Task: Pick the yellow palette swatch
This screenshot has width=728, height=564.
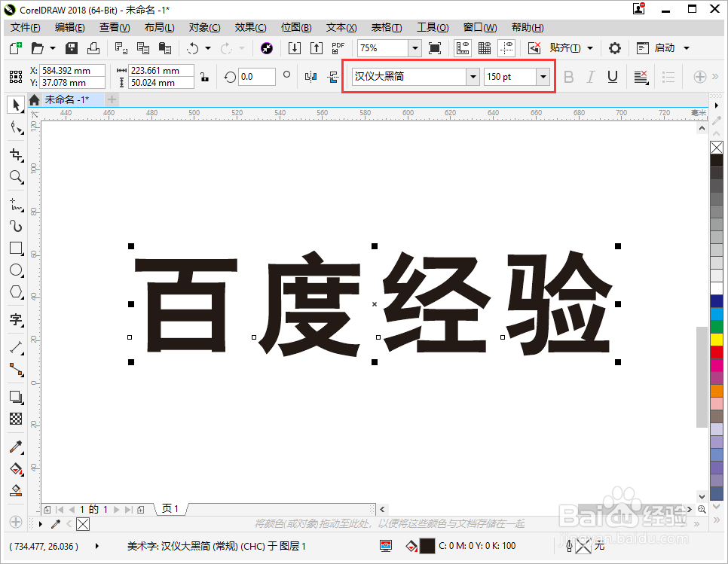Action: (x=717, y=340)
